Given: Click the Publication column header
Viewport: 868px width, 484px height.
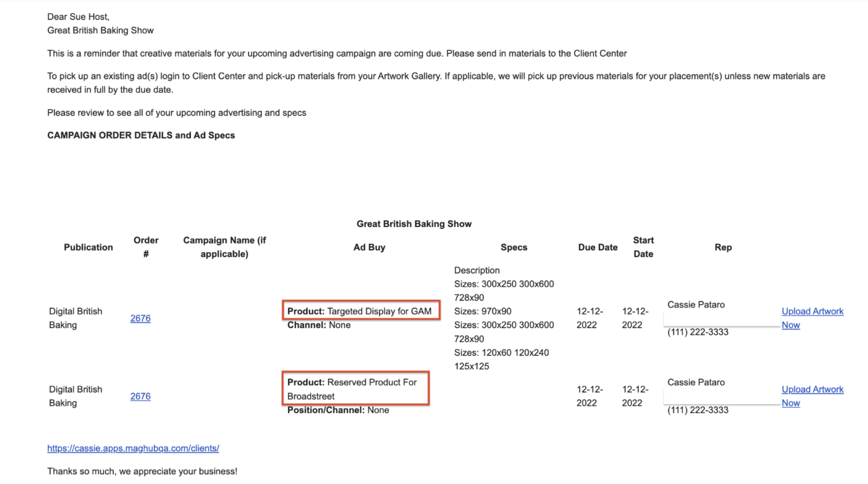Looking at the screenshot, I should tap(88, 247).
